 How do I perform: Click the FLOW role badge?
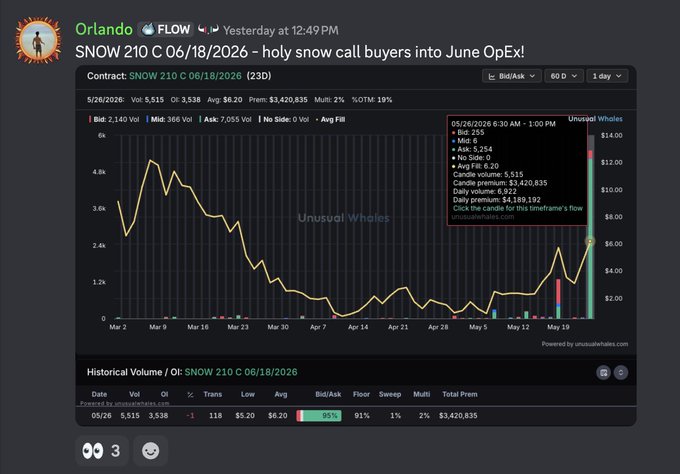[x=166, y=29]
